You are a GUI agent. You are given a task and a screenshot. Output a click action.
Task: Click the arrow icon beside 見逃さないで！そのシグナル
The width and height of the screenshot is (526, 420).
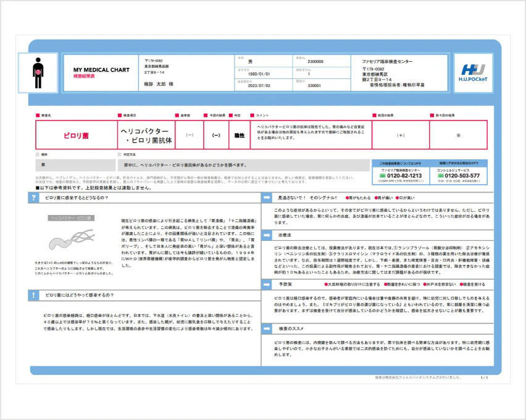(x=267, y=198)
